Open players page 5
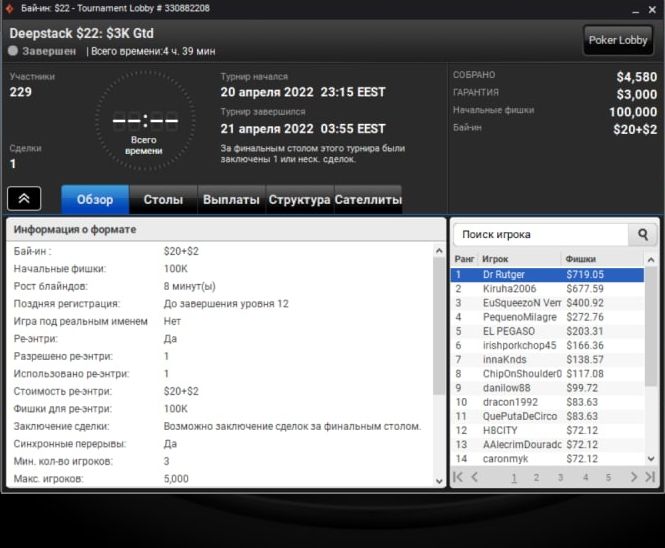The image size is (665, 548). pos(609,478)
